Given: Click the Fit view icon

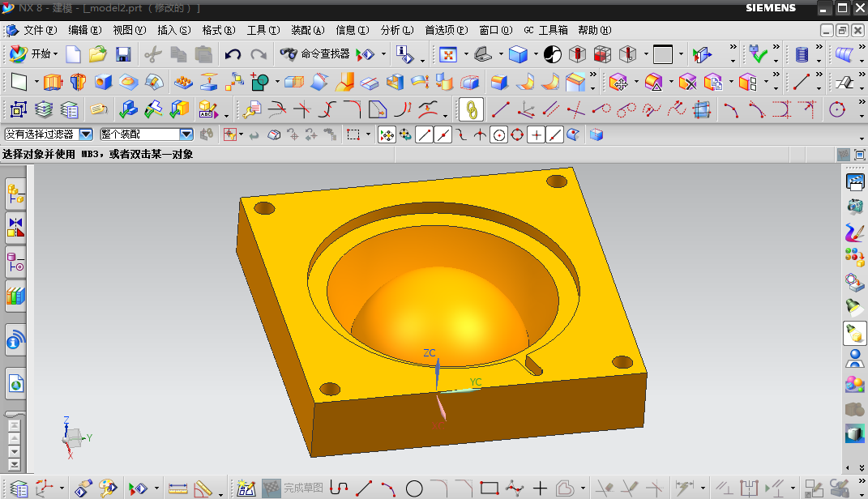Looking at the screenshot, I should (448, 54).
